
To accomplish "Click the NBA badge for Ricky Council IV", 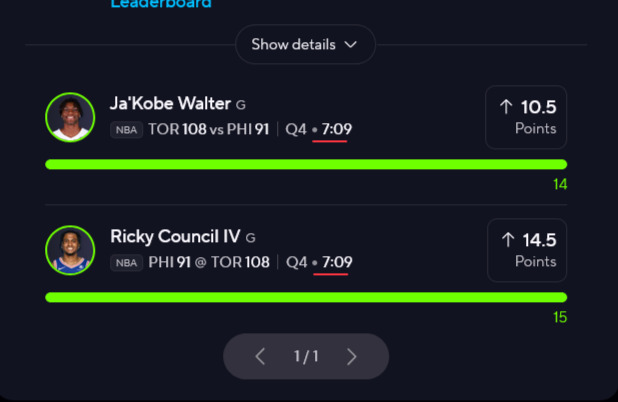I will pyautogui.click(x=126, y=263).
